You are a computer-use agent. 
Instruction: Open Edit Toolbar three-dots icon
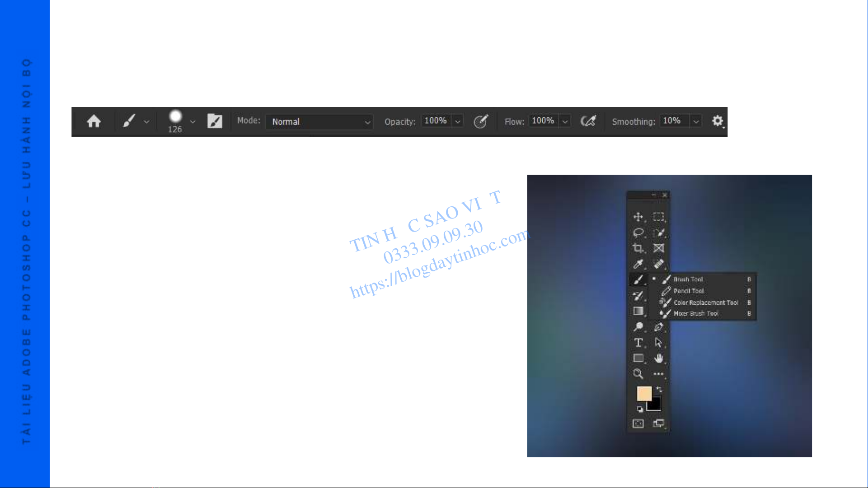click(659, 374)
